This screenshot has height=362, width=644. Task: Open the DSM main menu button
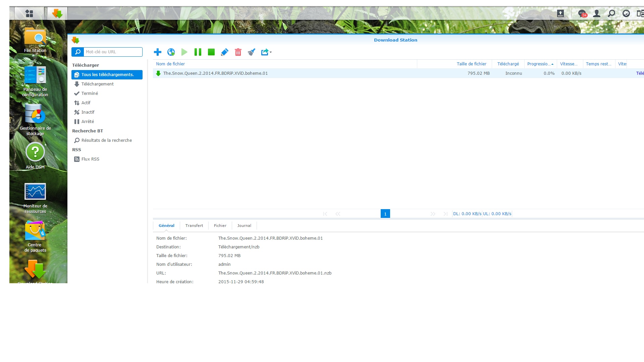(x=29, y=13)
